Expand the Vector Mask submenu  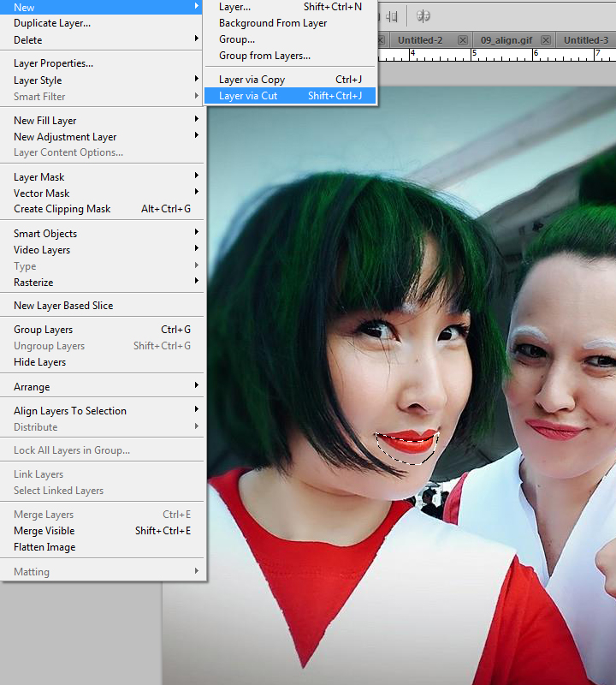click(x=101, y=194)
